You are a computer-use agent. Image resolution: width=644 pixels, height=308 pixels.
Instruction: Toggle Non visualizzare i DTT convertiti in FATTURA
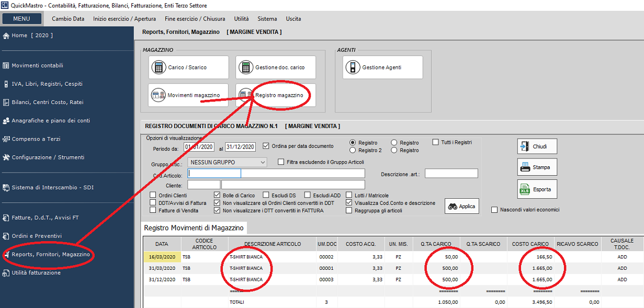[x=217, y=210]
